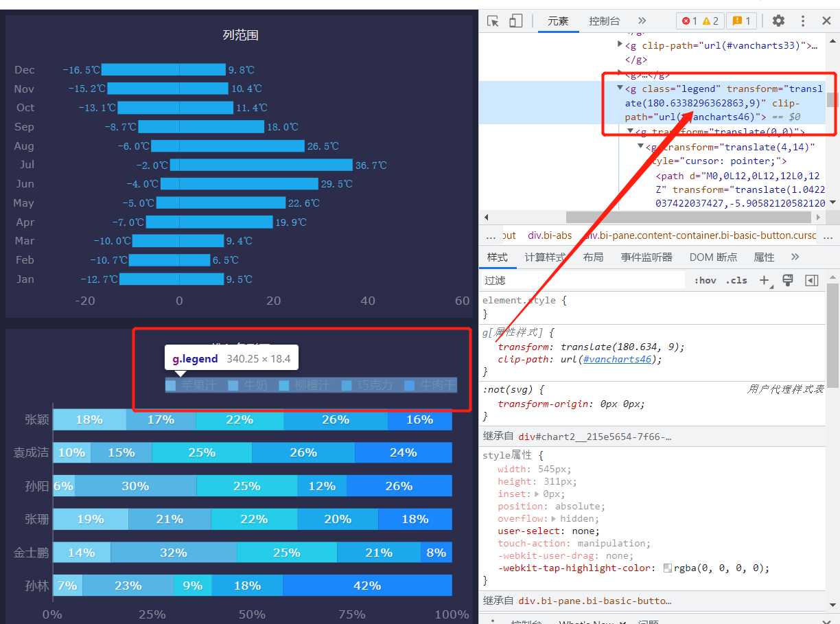Open the #vancharts46 clip-path link

[616, 359]
